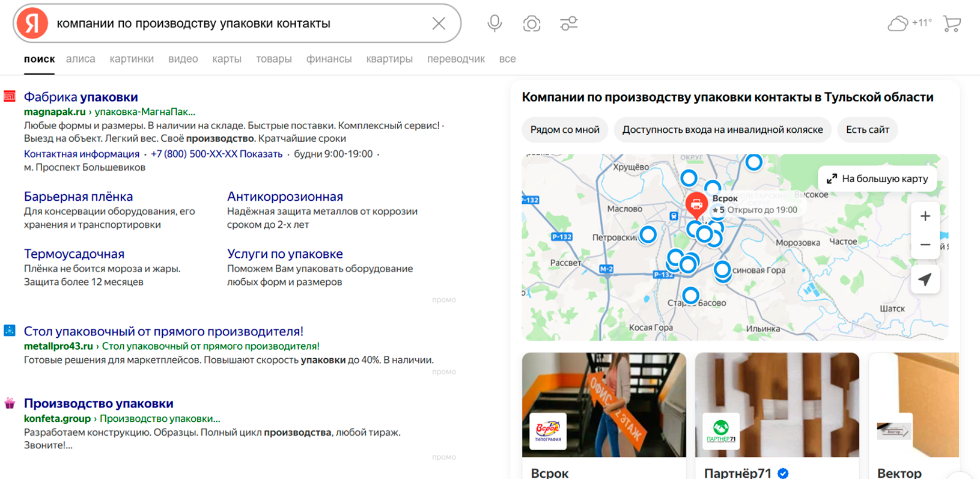Click the Всрок company name
980x479 pixels.
point(550,473)
